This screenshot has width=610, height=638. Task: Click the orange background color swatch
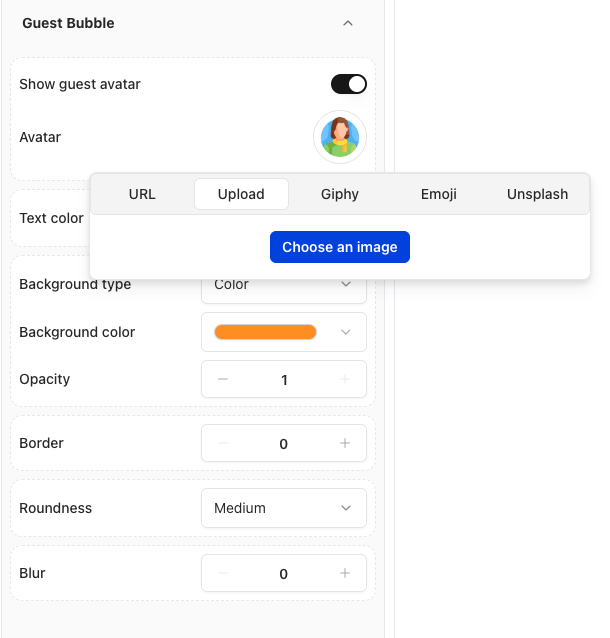click(x=265, y=332)
